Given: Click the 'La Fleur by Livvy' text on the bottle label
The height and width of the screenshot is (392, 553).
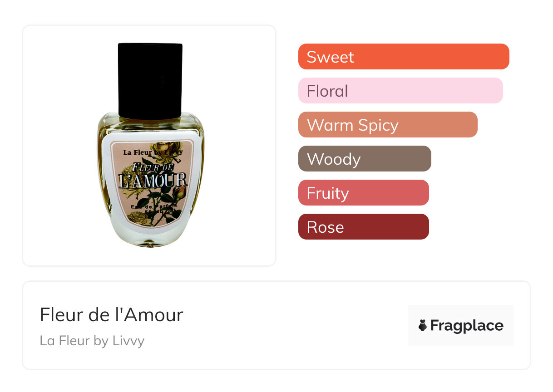Looking at the screenshot, I should pos(153,152).
